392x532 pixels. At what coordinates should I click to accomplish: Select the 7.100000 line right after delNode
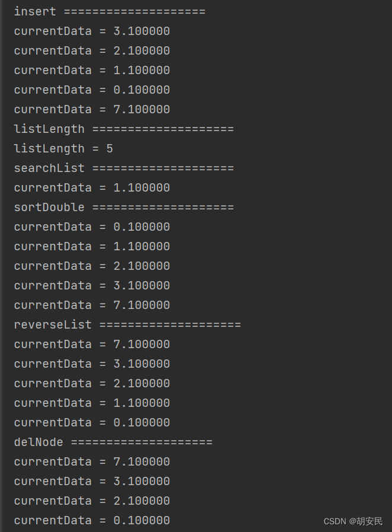click(92, 461)
